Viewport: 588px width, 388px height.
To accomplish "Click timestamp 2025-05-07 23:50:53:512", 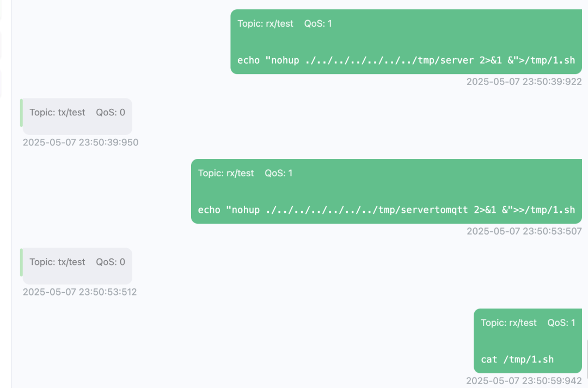I will tap(79, 292).
